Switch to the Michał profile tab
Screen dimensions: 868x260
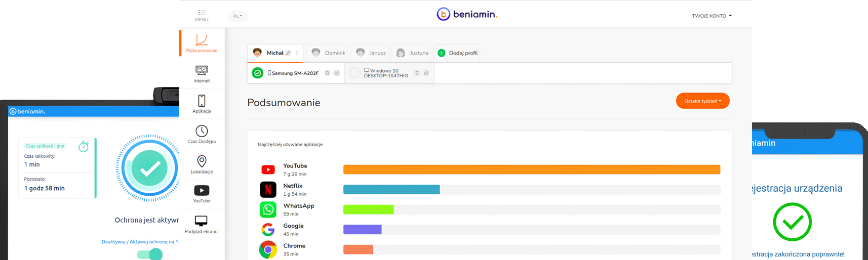click(275, 53)
